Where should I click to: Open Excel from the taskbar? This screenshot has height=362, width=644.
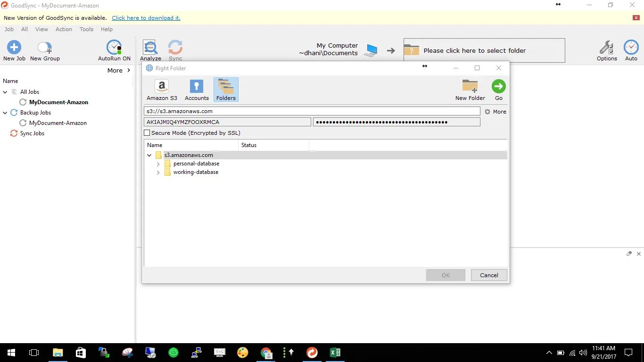335,353
